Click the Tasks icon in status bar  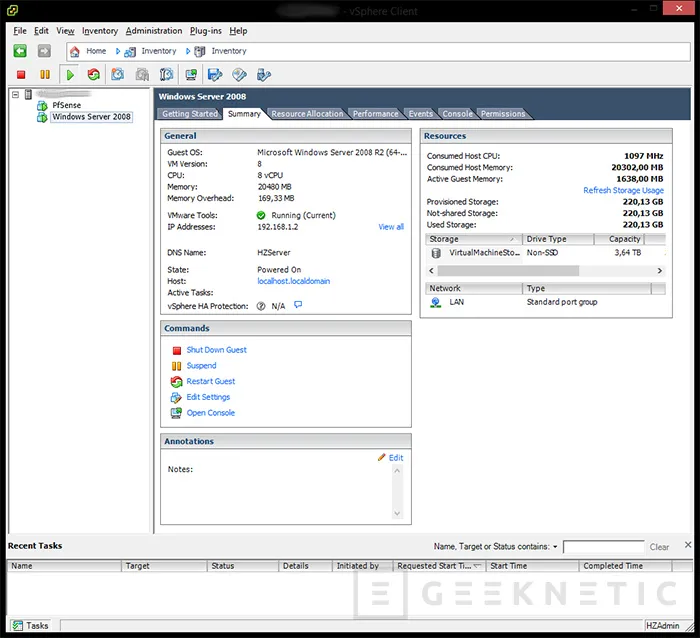pyautogui.click(x=17, y=625)
